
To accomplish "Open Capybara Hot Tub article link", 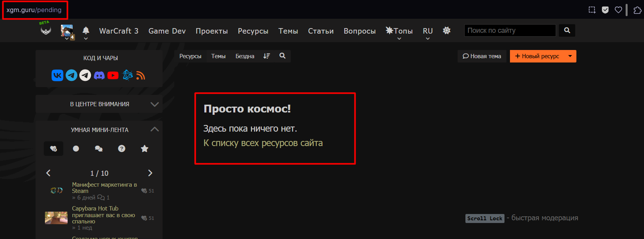I will (104, 215).
